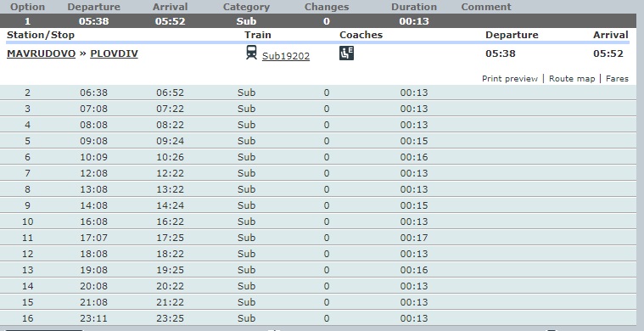Select option 10 departing 16:08
644x331 pixels.
tap(318, 222)
